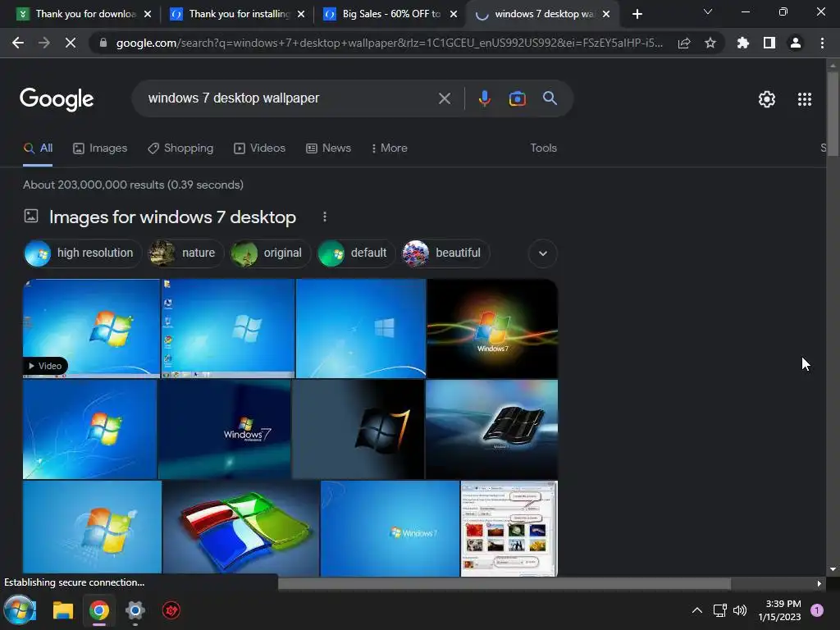Click the share page icon
840x630 pixels.
(x=684, y=43)
